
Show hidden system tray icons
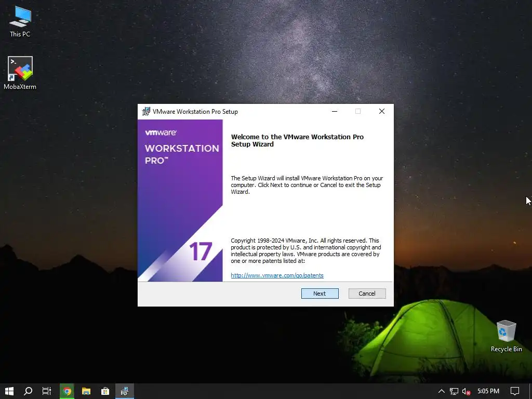point(442,391)
